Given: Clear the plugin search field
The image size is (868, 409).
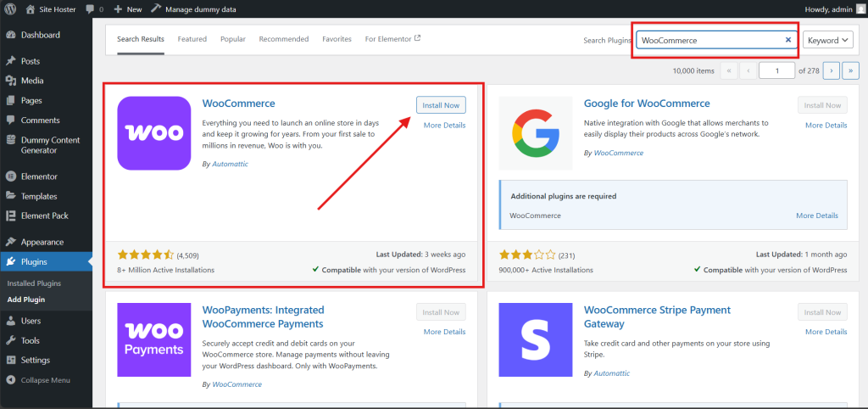Looking at the screenshot, I should [x=787, y=41].
